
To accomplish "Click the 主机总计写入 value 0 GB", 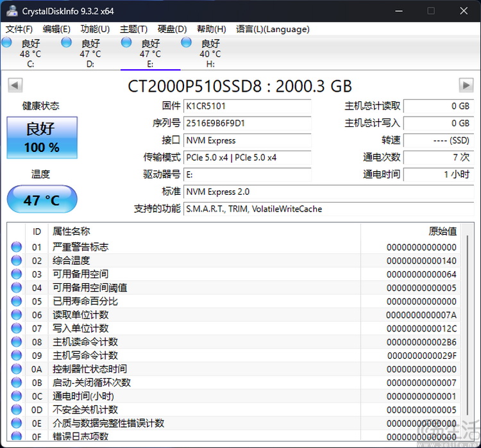I will click(439, 123).
